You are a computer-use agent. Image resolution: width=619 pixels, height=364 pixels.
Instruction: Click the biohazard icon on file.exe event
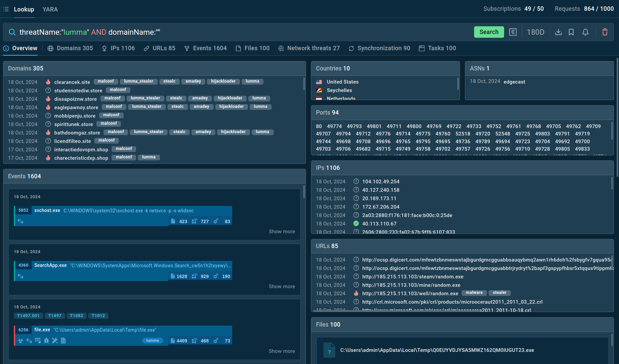[21, 341]
